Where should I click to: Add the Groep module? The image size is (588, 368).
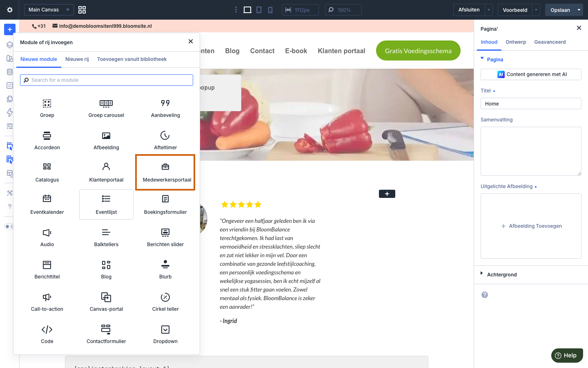[47, 108]
